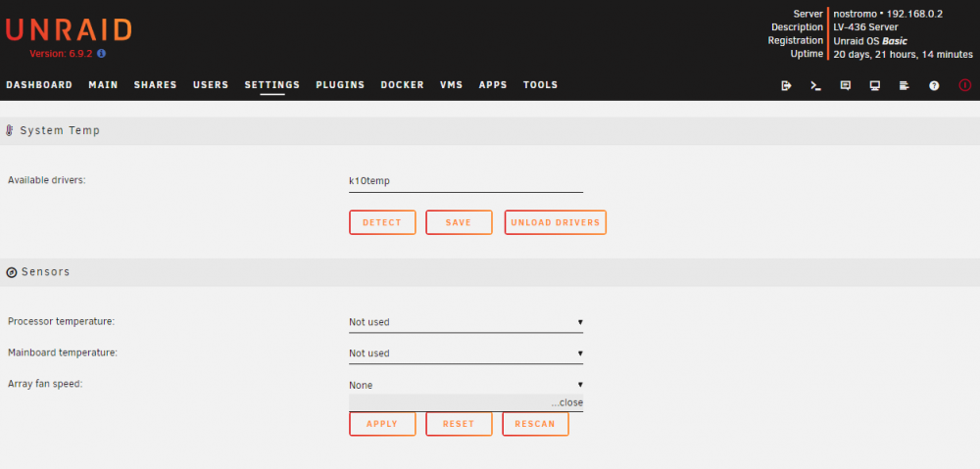
Task: Click the Sensors section icon
Action: pyautogui.click(x=11, y=272)
